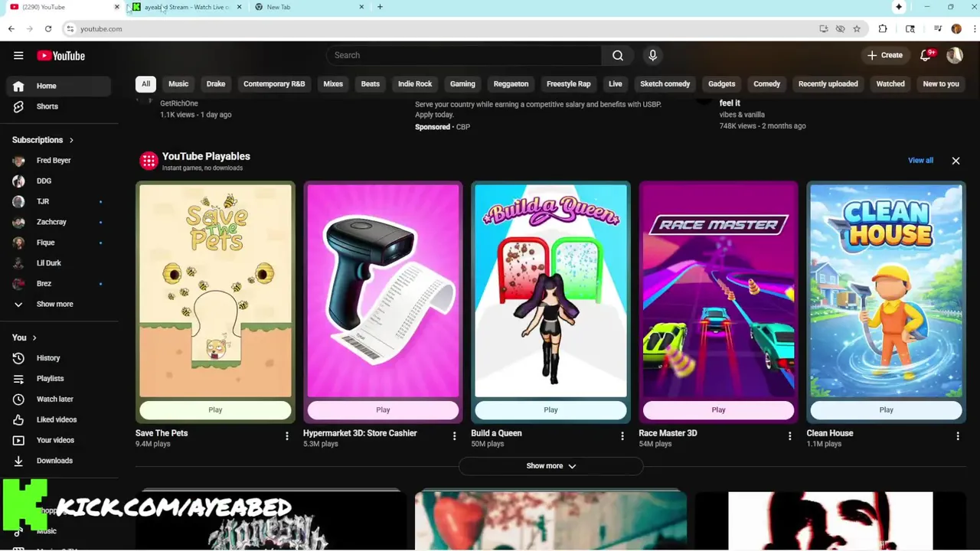Open Your videos page
This screenshot has height=551, width=980.
[59, 440]
